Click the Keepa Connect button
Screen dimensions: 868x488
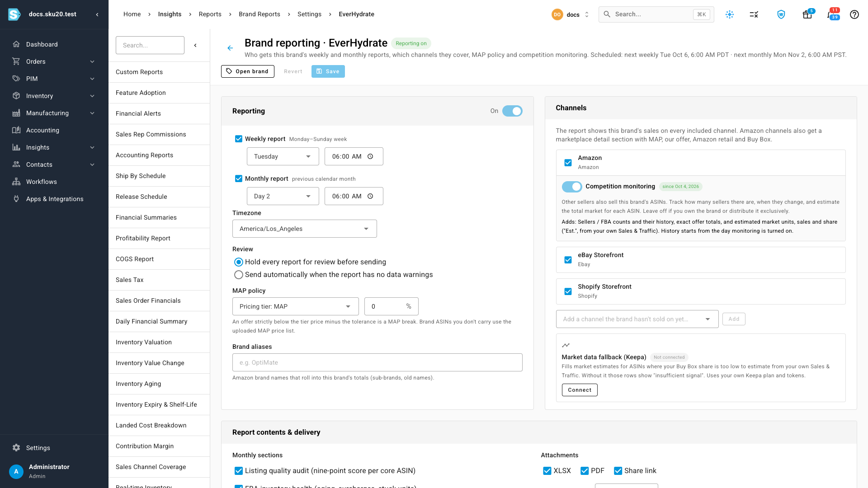point(580,390)
